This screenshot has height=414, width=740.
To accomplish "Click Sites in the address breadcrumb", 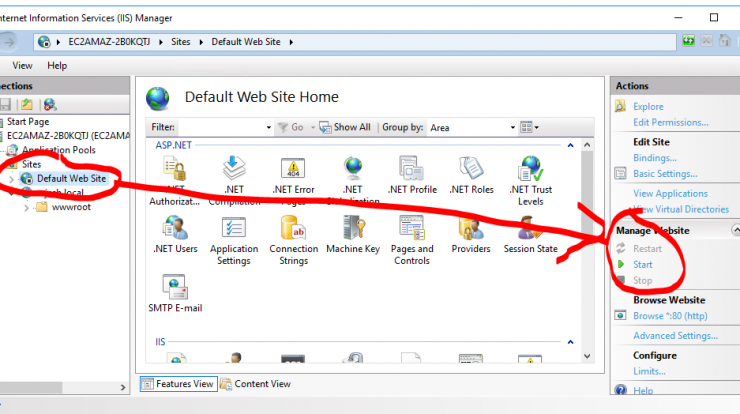I will point(180,42).
